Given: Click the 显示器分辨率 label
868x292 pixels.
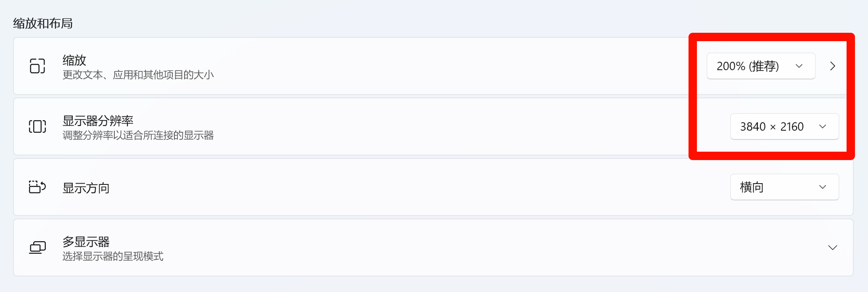Looking at the screenshot, I should (98, 121).
